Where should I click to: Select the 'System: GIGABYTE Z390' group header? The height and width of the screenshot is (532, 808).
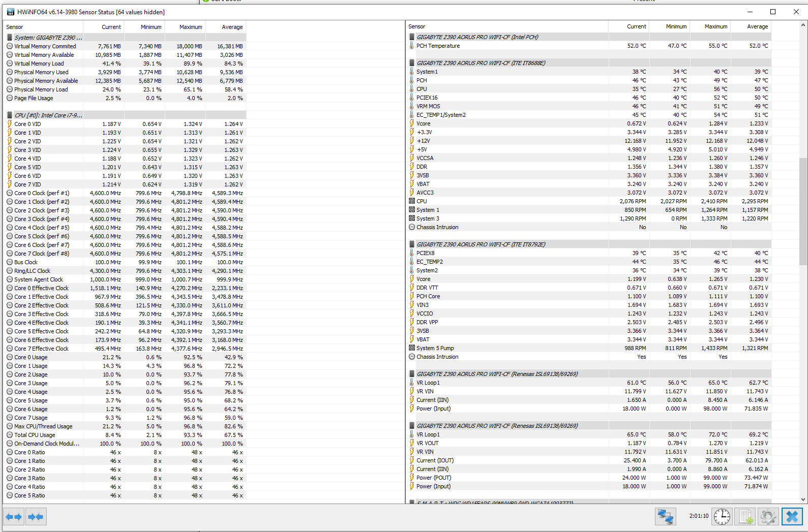[125, 38]
